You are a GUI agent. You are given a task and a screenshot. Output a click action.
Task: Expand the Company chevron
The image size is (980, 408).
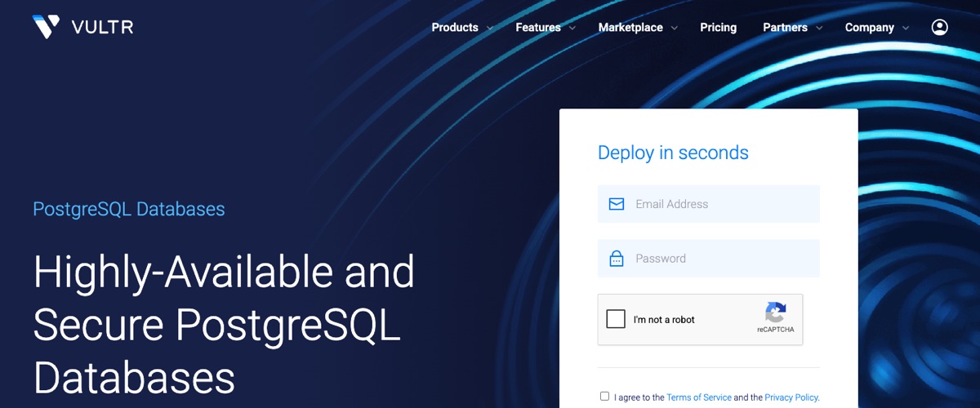pyautogui.click(x=906, y=28)
